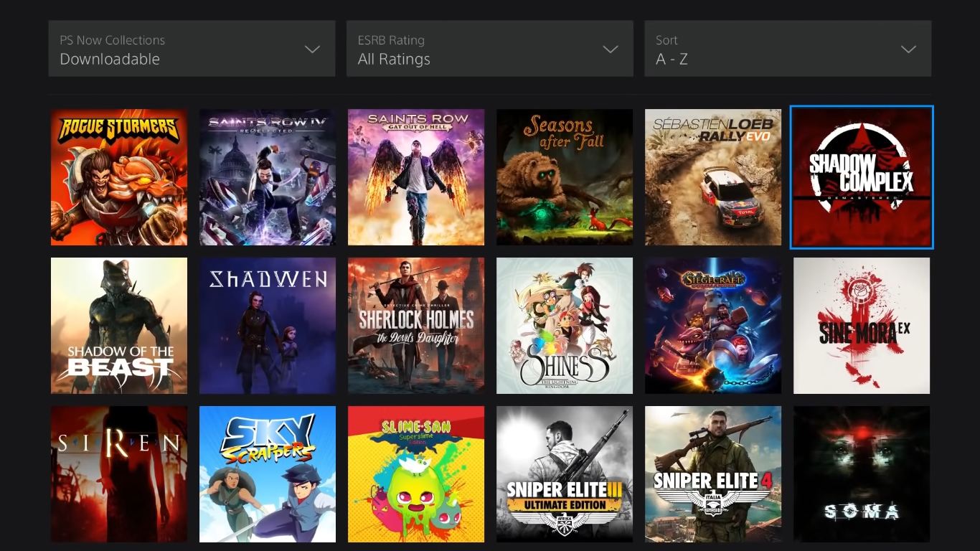This screenshot has height=551, width=980.
Task: Select Shadow of the Beast
Action: [119, 326]
